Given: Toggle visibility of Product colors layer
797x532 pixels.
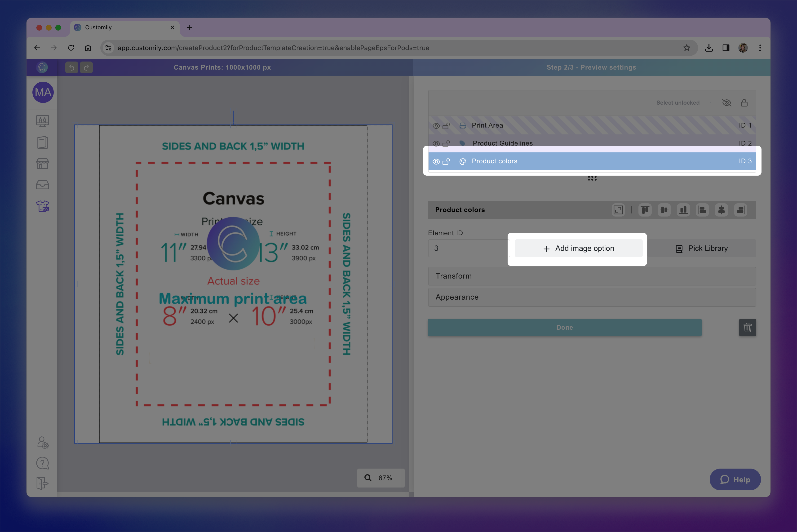Looking at the screenshot, I should pos(436,161).
